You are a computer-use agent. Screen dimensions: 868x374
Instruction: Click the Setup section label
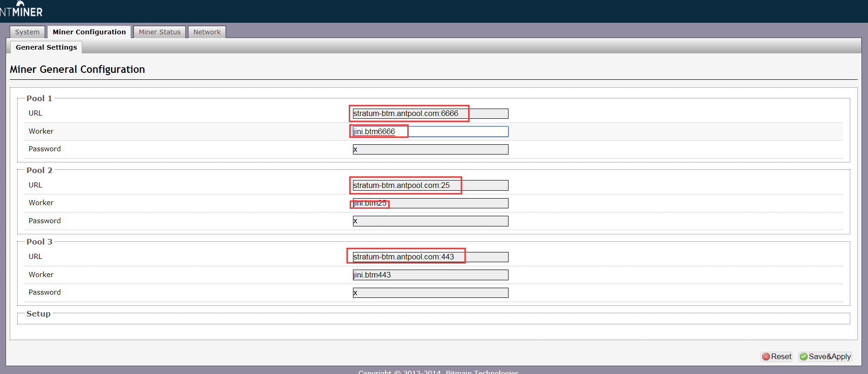tap(39, 314)
